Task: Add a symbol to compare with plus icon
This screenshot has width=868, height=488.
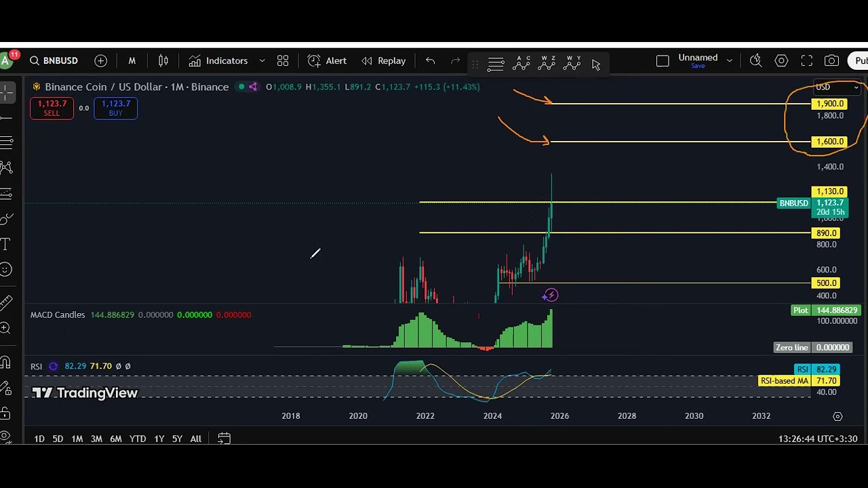Action: (x=100, y=61)
